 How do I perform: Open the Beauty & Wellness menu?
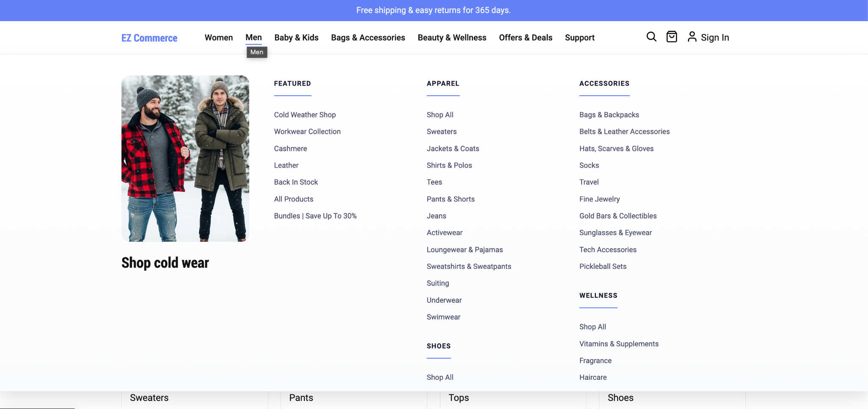coord(452,38)
